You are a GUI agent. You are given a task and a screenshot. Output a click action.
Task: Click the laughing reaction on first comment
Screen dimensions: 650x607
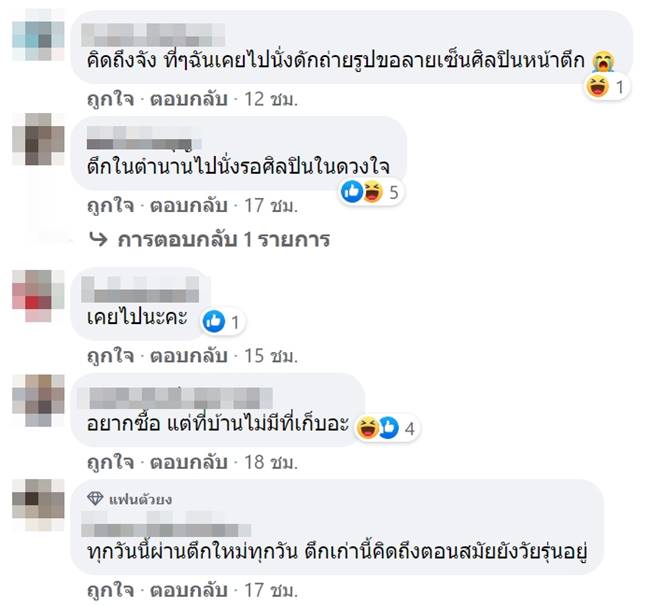click(x=599, y=87)
